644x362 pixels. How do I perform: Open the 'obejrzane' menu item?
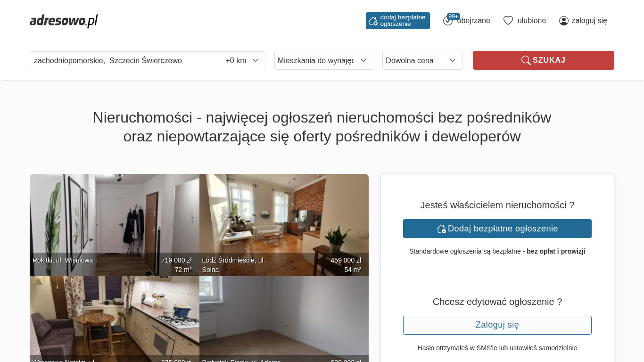pyautogui.click(x=473, y=21)
